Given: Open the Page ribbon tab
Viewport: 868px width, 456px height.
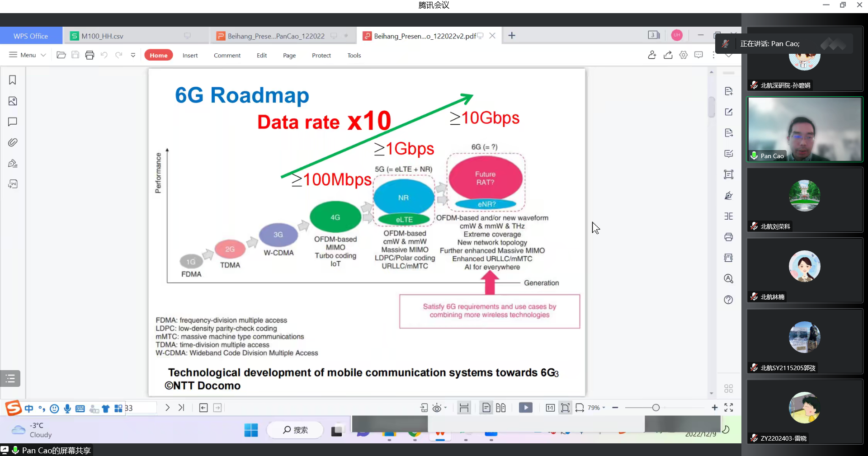Looking at the screenshot, I should coord(289,55).
